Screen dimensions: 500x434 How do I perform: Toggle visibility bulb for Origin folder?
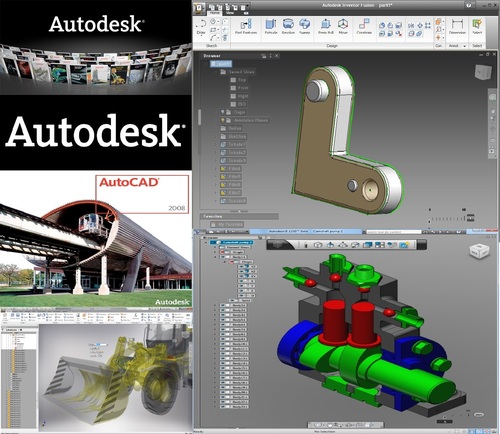click(x=223, y=112)
